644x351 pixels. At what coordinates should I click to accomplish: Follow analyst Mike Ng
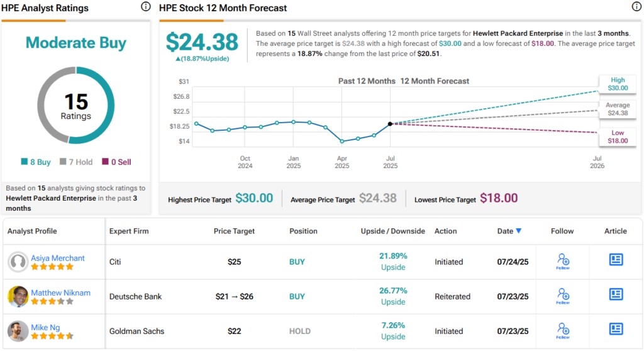point(563,330)
